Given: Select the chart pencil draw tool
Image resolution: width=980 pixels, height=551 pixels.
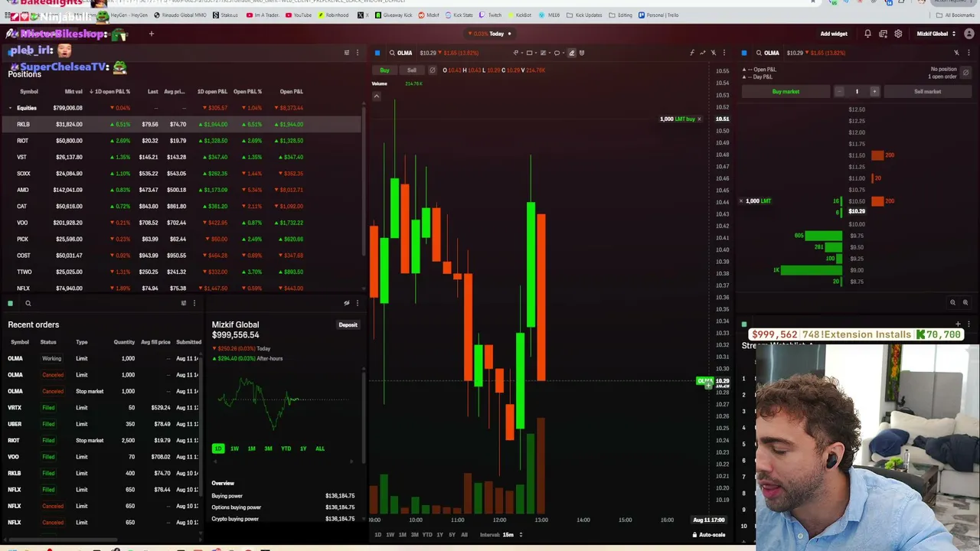Looking at the screenshot, I should pyautogui.click(x=571, y=53).
